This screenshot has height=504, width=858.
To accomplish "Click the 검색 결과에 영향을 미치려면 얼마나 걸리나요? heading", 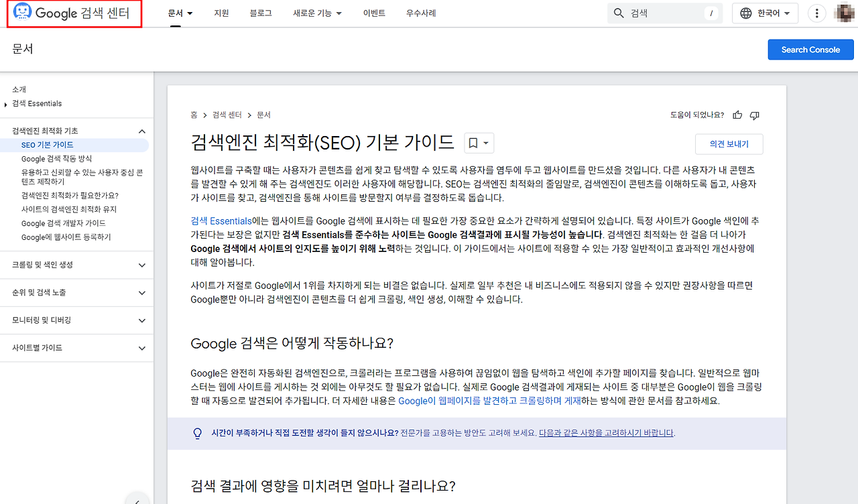I will pos(323,485).
